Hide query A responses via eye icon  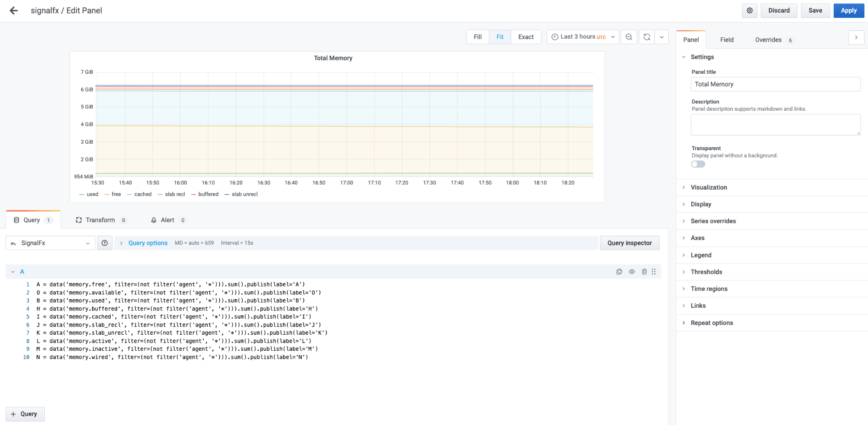[632, 271]
